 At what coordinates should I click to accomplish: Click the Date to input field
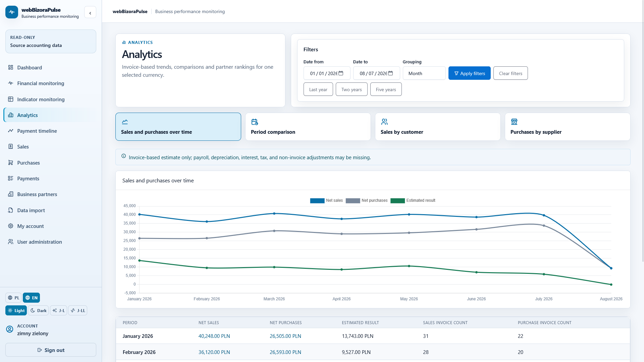point(377,73)
